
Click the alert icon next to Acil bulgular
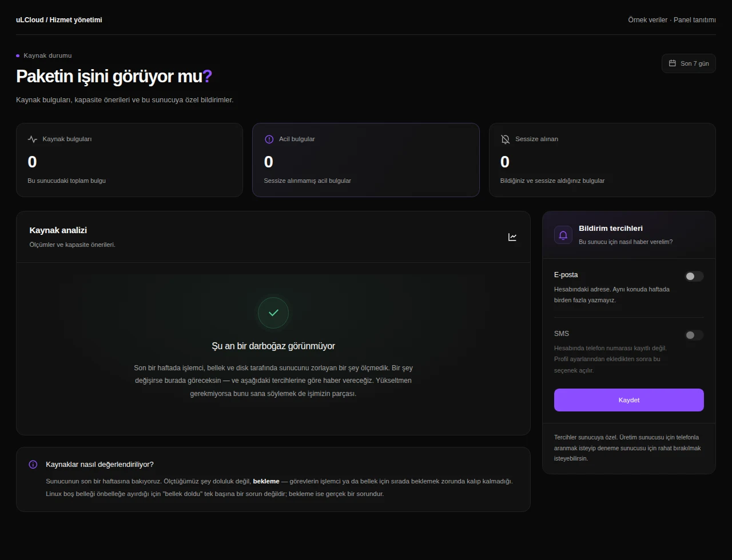click(x=269, y=139)
